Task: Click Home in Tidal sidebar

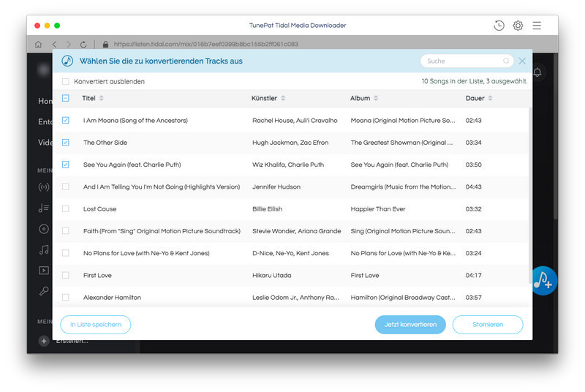Action: [45, 101]
